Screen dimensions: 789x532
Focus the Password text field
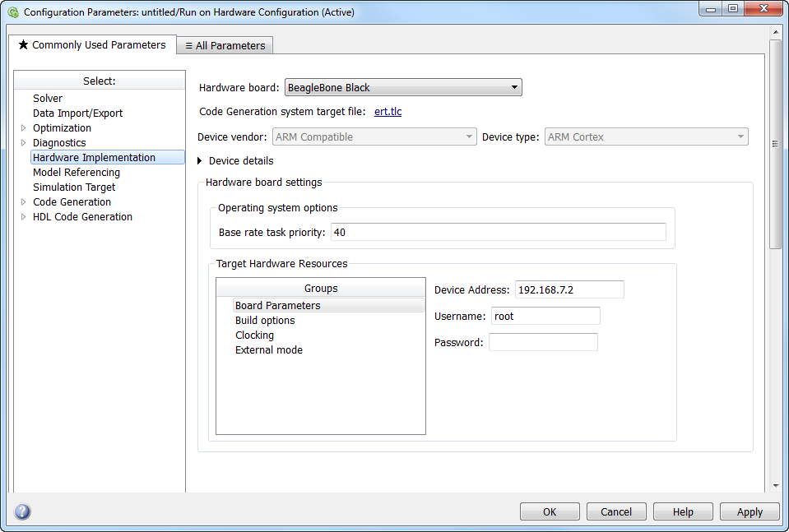(543, 342)
